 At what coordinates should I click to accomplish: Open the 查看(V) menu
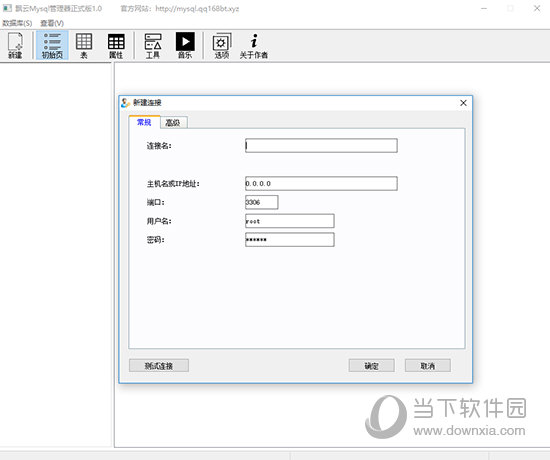tap(52, 23)
